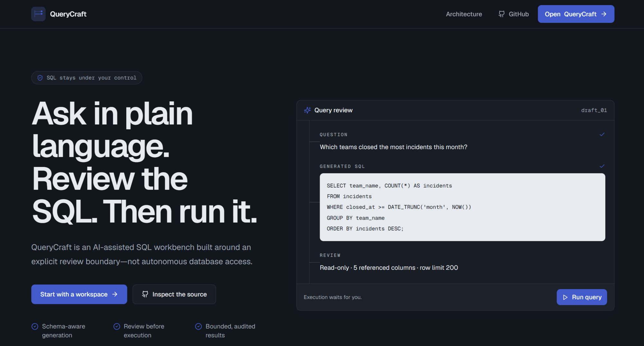This screenshot has width=644, height=346.
Task: Click the check icon beside Schema-aware generation
Action: (35, 326)
